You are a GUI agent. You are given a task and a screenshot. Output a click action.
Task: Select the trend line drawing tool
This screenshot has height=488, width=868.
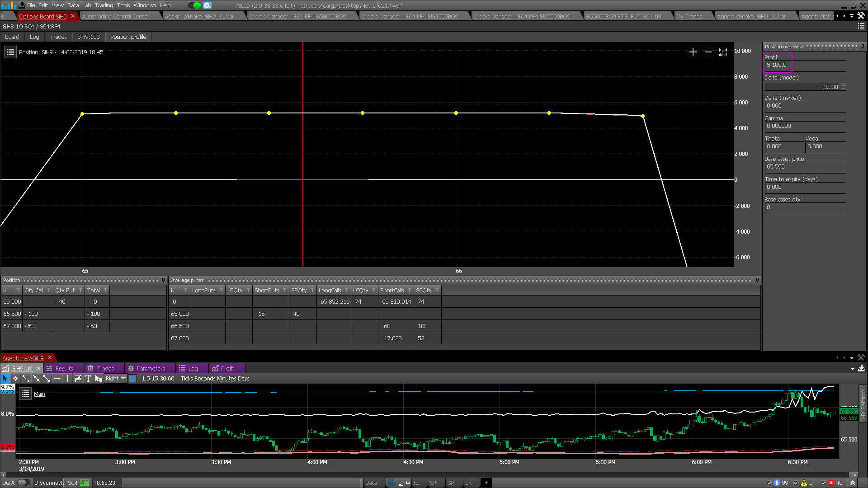(x=26, y=379)
